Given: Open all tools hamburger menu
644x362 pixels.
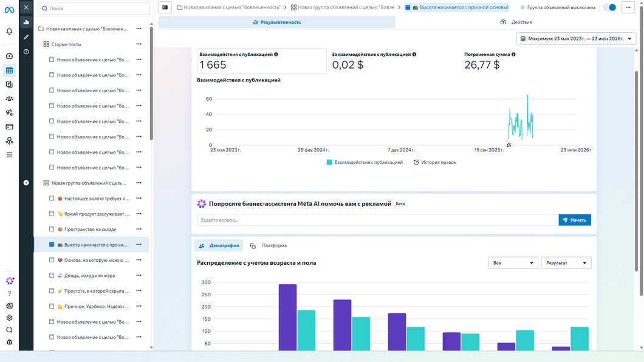Looking at the screenshot, I should click(9, 155).
